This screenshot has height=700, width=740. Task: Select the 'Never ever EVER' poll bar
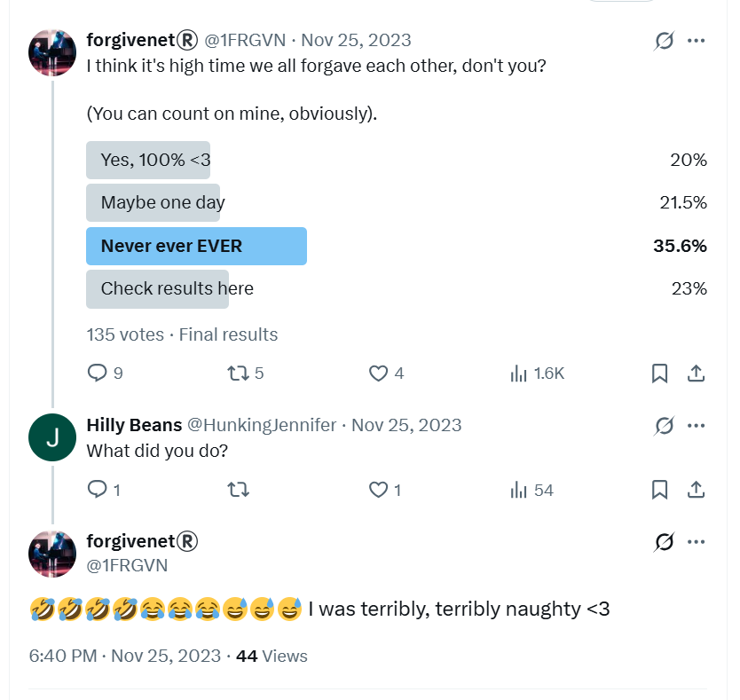pyautogui.click(x=196, y=246)
